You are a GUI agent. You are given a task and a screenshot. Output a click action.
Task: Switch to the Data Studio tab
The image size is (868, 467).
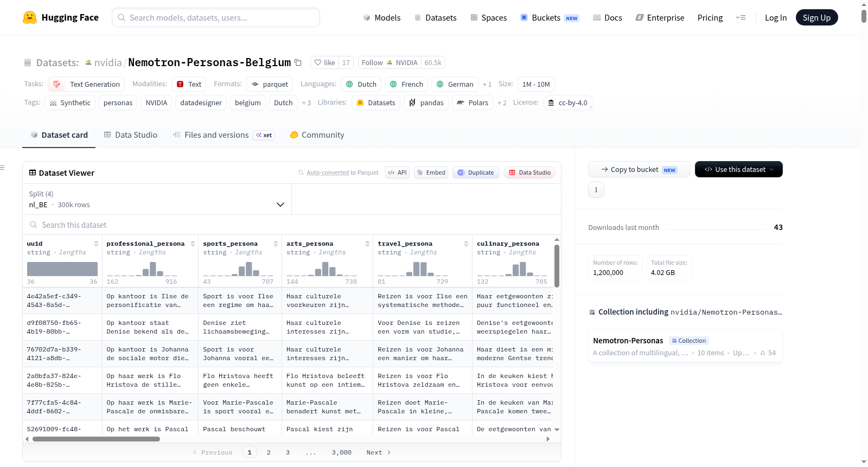coord(131,135)
